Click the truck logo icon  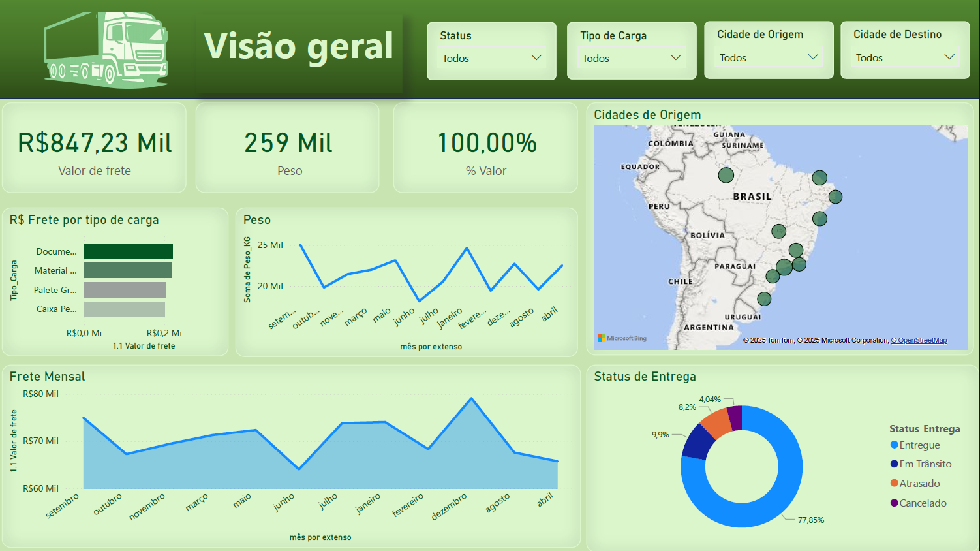[104, 49]
